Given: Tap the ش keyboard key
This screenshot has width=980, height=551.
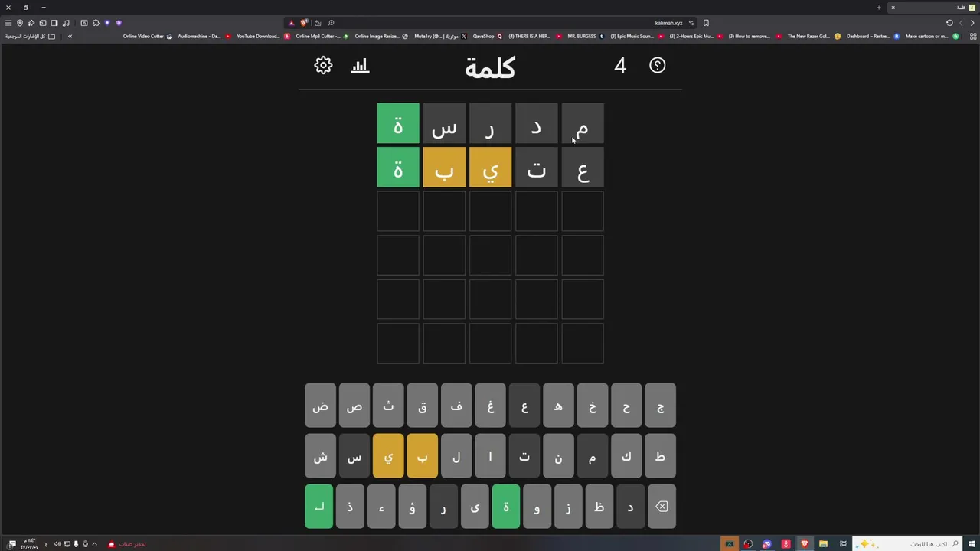Looking at the screenshot, I should (320, 457).
